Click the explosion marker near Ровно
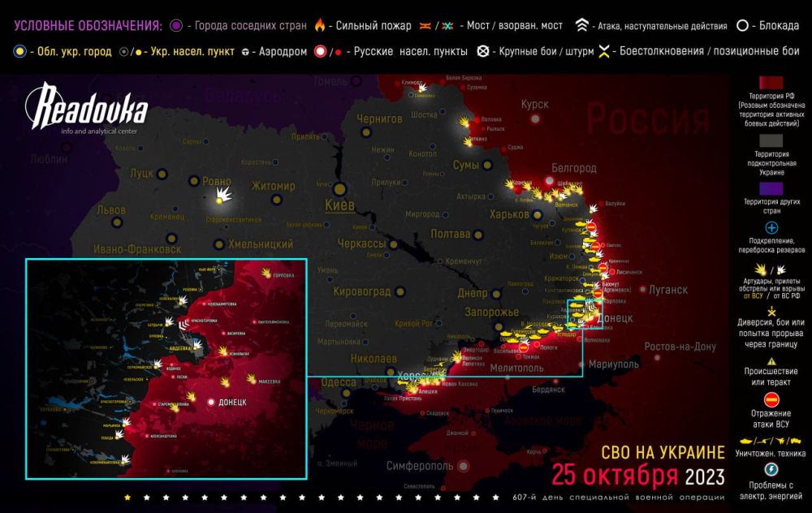The width and height of the screenshot is (812, 513). tap(223, 195)
